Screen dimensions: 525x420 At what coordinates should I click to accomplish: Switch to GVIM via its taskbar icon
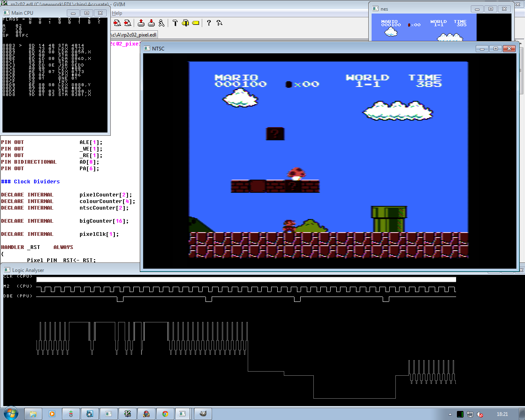point(128,414)
